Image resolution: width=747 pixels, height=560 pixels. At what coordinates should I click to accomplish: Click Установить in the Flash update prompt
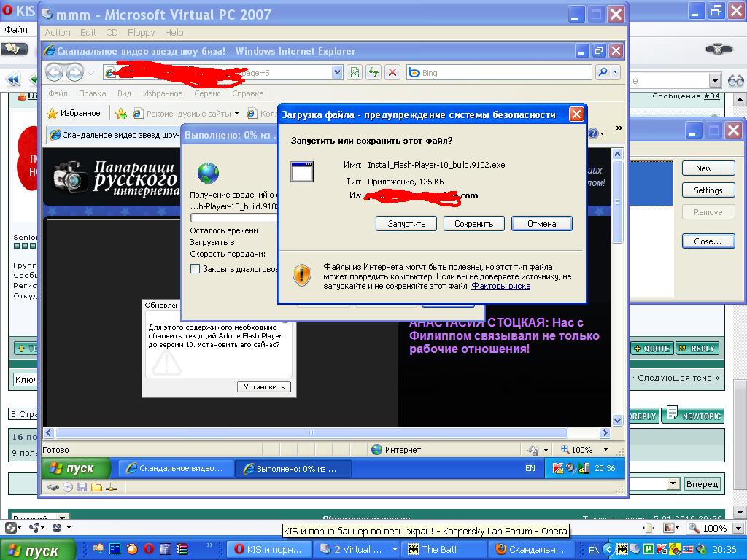click(x=264, y=387)
